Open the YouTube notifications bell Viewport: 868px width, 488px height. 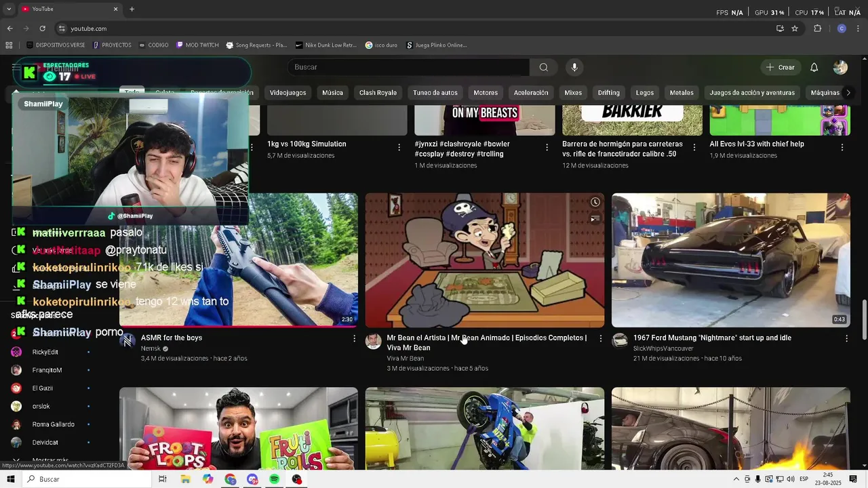click(x=814, y=67)
